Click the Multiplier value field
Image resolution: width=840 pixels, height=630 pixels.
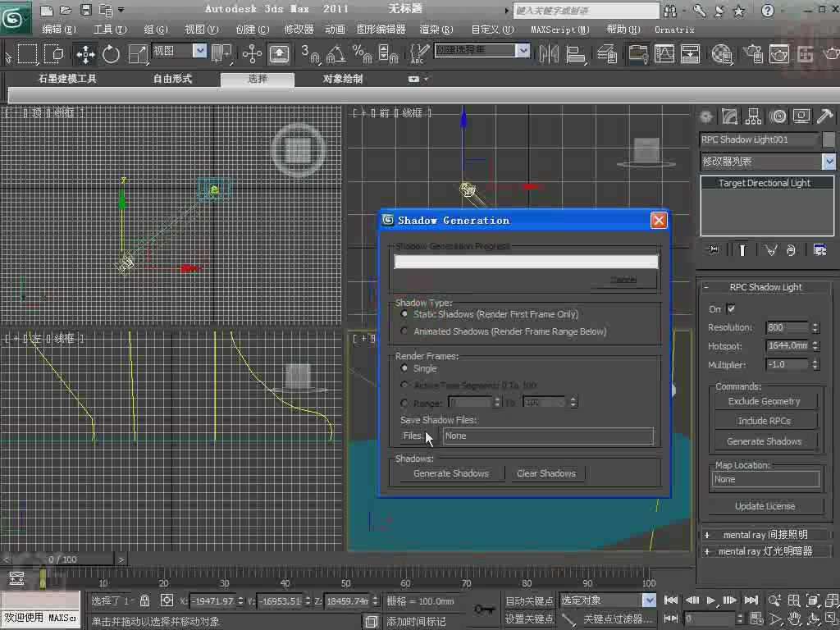pyautogui.click(x=787, y=364)
